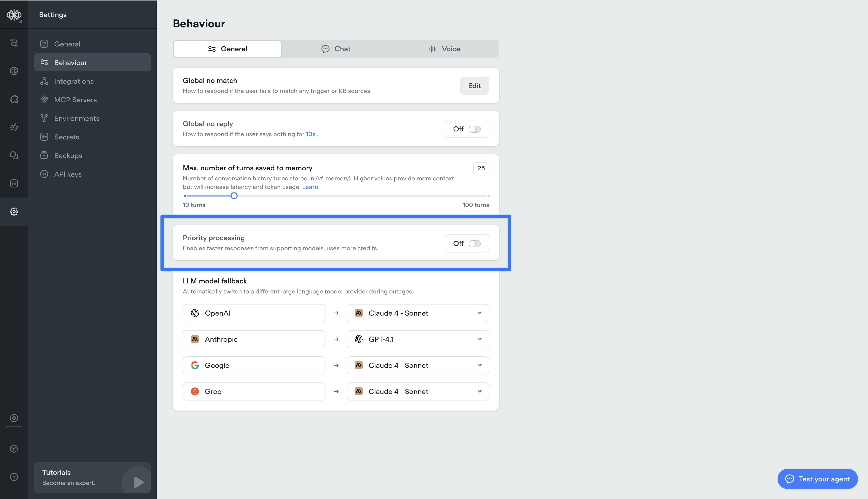The image size is (868, 499).
Task: Open the analytics chart icon
Action: coord(14,183)
